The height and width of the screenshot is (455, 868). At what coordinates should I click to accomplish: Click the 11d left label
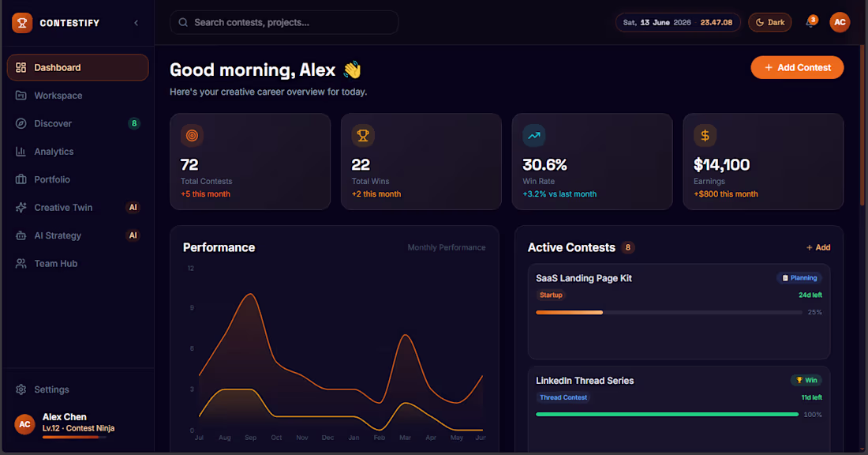811,397
